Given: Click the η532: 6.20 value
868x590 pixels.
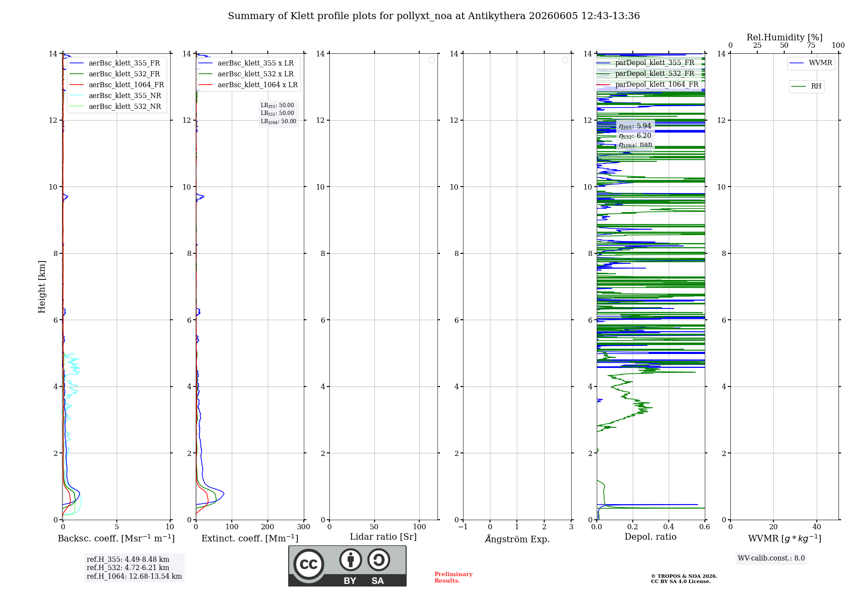Looking at the screenshot, I should pos(635,136).
